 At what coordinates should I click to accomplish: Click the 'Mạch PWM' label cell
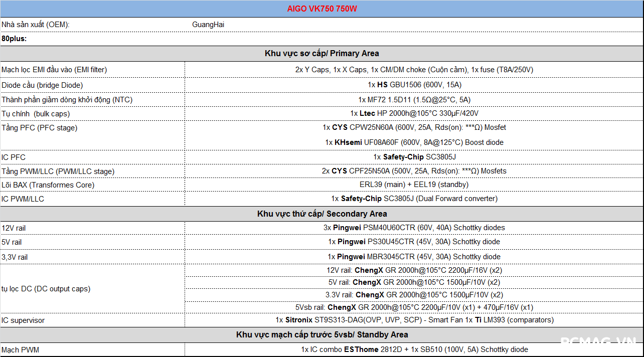point(20,349)
